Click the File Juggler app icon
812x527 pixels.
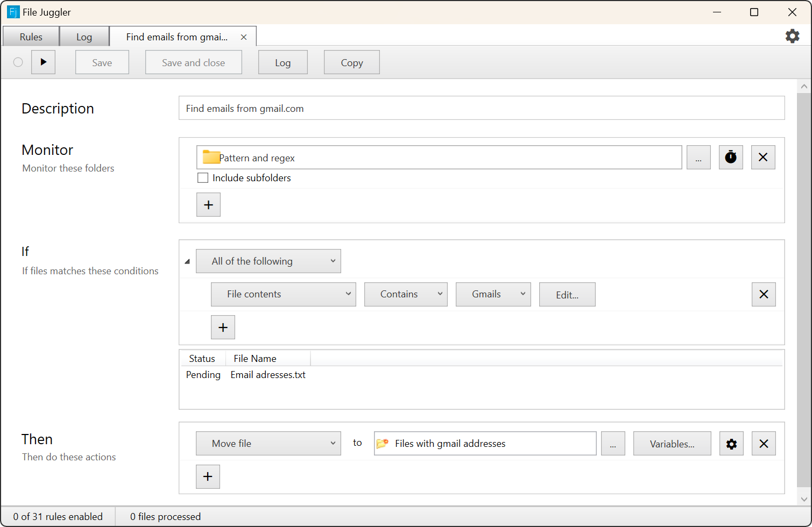point(13,12)
